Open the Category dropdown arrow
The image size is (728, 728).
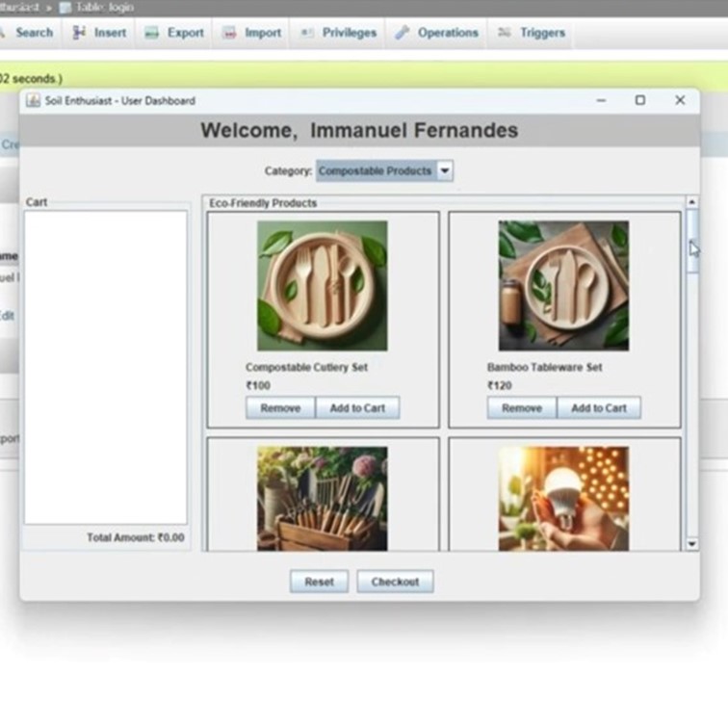(x=445, y=170)
